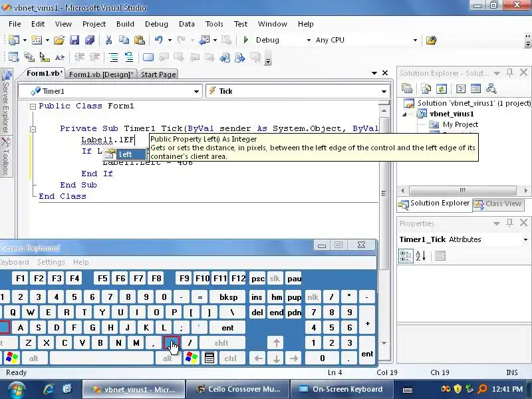Viewport: 532px width, 399px height.
Task: Toggle a bookmark with the blue rectangle icon
Action: [148, 57]
